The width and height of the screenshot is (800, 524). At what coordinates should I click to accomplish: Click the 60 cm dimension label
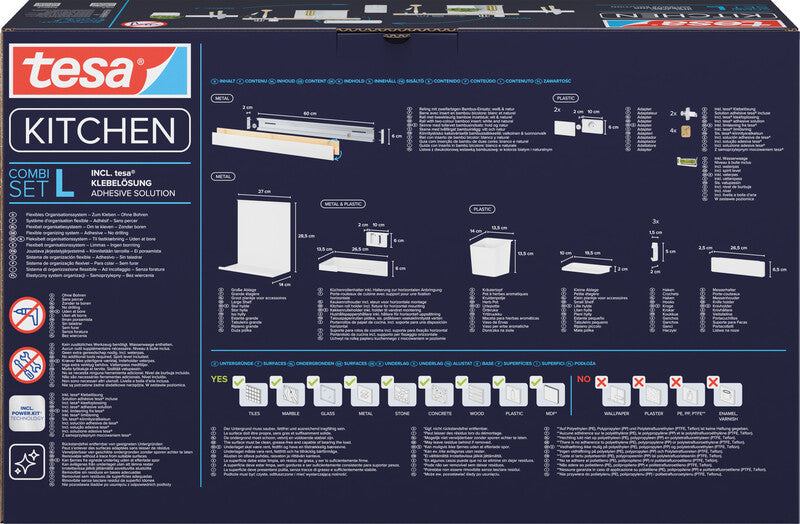point(310,113)
